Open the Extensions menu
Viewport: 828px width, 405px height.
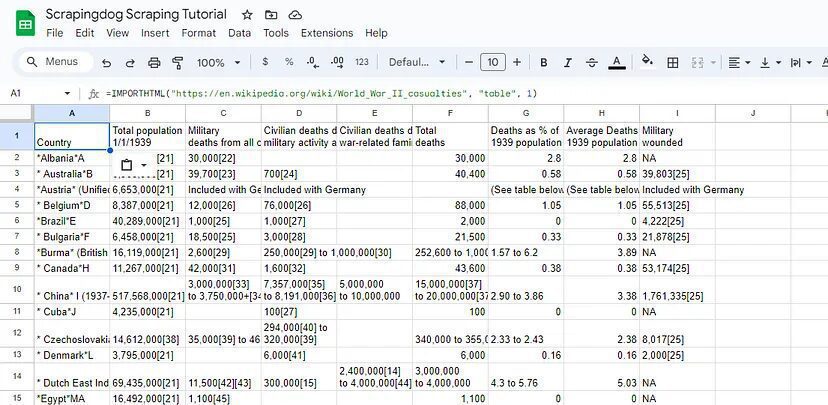coord(327,33)
